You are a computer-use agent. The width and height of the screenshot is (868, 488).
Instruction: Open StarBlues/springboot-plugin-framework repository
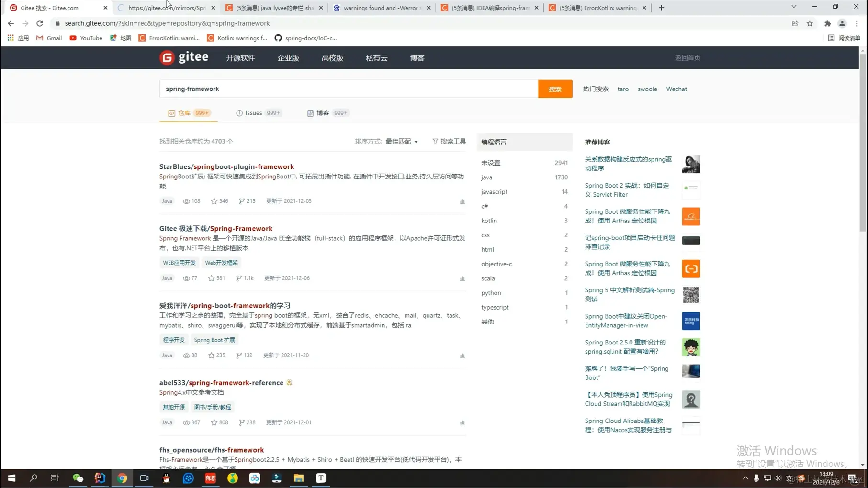[x=227, y=166]
